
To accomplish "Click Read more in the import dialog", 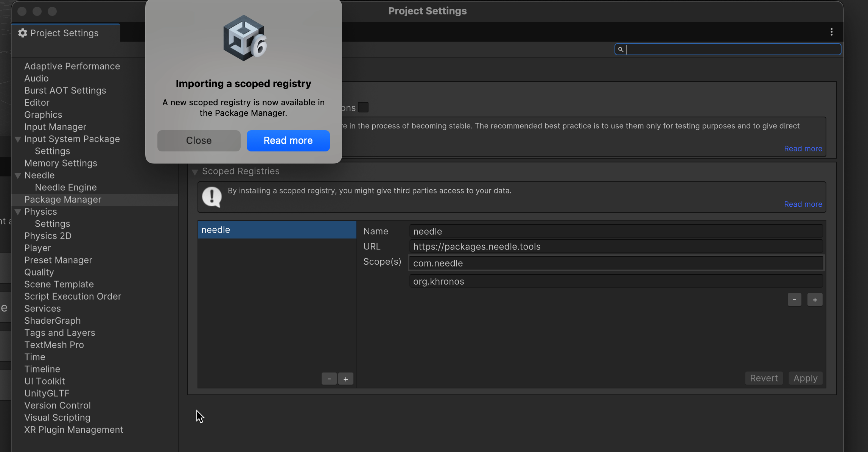I will click(288, 140).
